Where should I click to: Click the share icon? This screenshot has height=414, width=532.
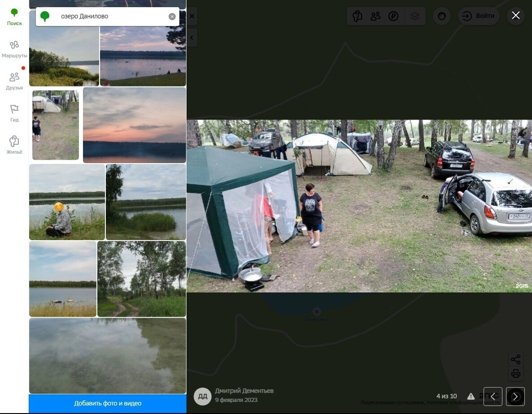(x=515, y=359)
